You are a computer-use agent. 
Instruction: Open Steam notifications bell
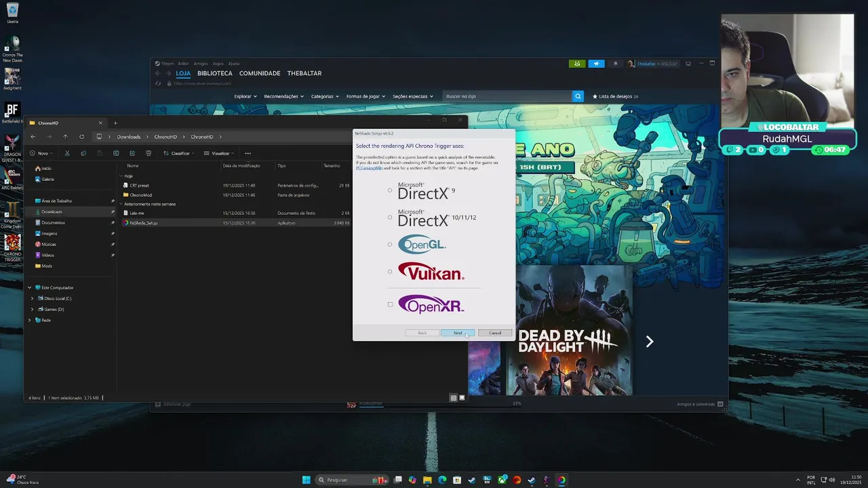616,64
